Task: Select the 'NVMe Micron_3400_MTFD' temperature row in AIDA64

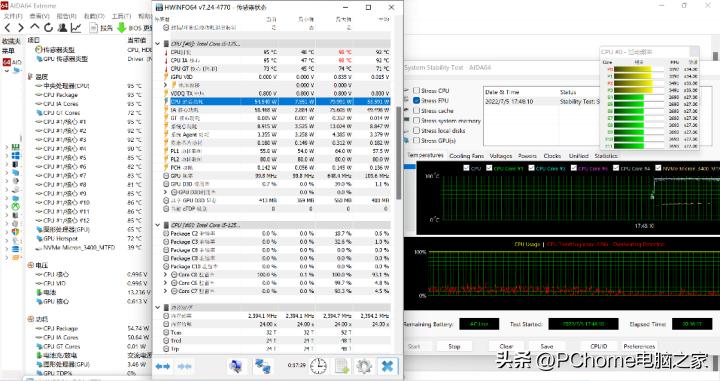Action: coord(79,247)
